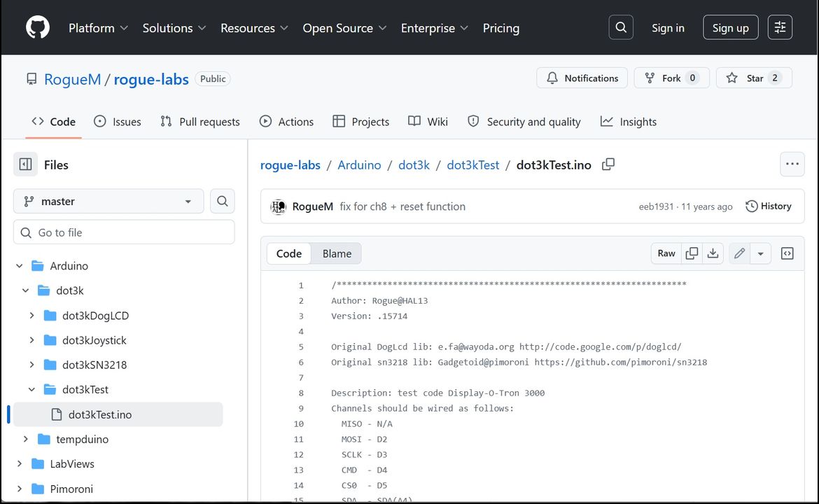This screenshot has width=819, height=504.
Task: Search files with the magnifier button
Action: [x=222, y=201]
